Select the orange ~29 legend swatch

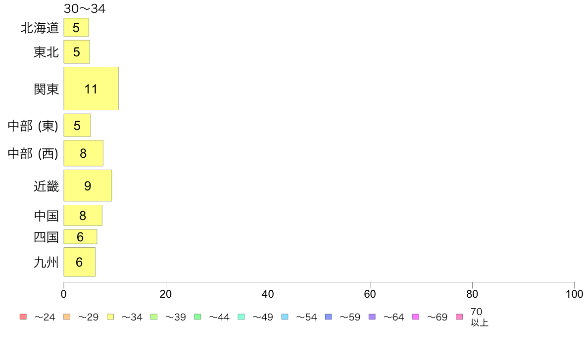(67, 317)
